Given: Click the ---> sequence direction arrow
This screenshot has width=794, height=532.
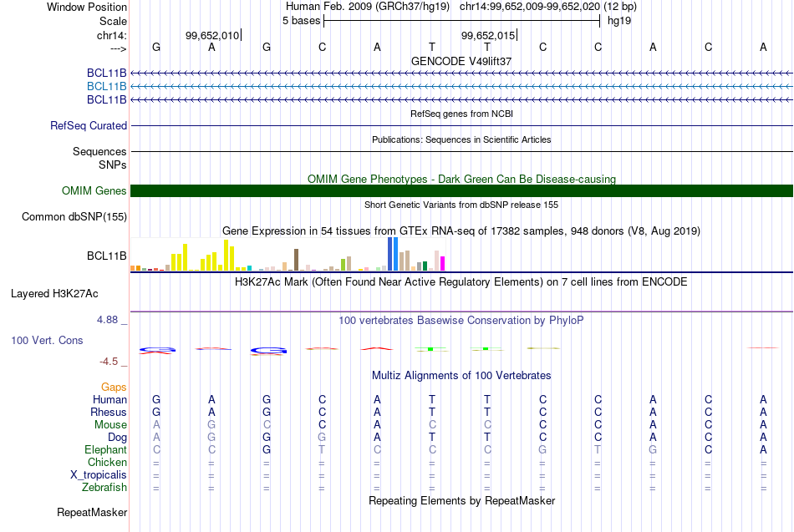Looking at the screenshot, I should (x=119, y=48).
